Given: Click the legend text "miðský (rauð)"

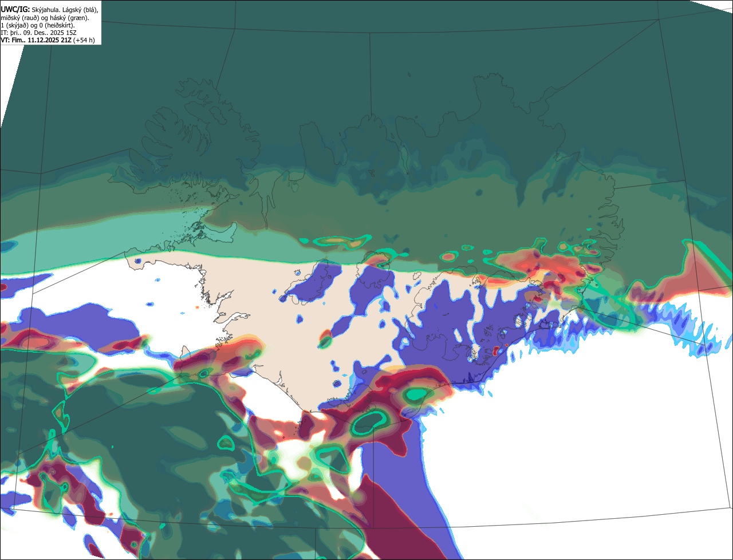Looking at the screenshot, I should 20,18.
